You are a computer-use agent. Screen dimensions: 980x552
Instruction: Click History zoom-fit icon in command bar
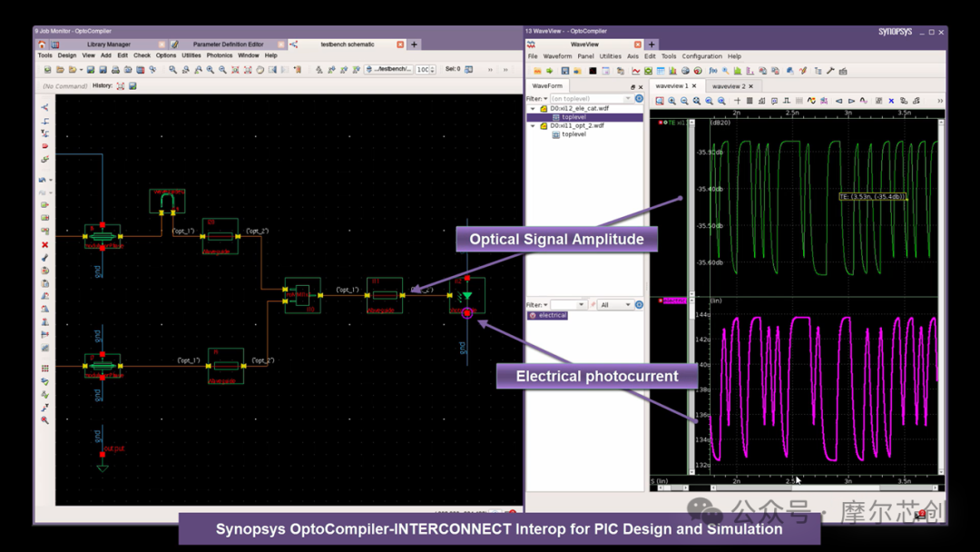(121, 85)
